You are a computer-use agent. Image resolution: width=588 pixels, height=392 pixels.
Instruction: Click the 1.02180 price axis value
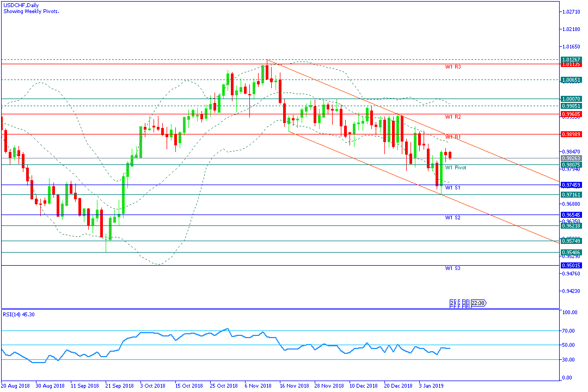tap(571, 29)
